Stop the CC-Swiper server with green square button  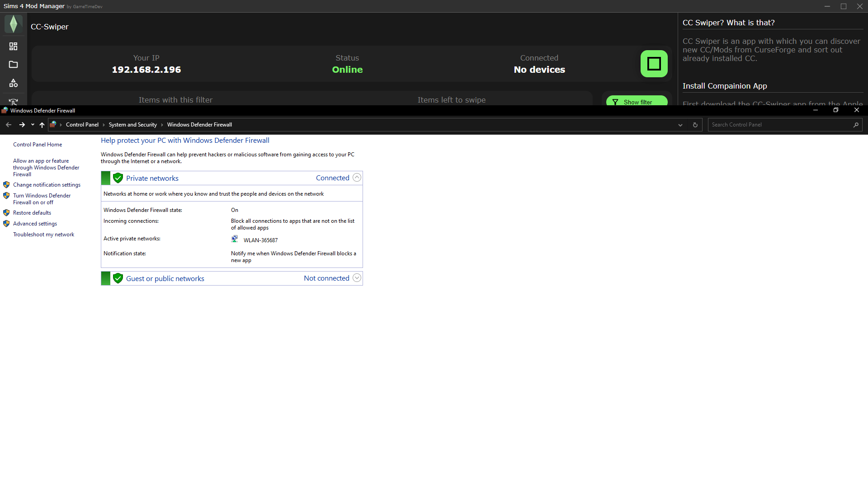pos(654,64)
